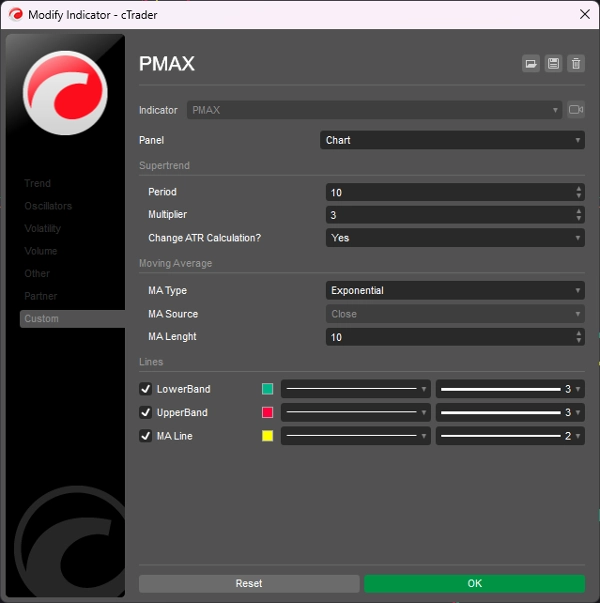Confirm with the green OK button

point(474,583)
